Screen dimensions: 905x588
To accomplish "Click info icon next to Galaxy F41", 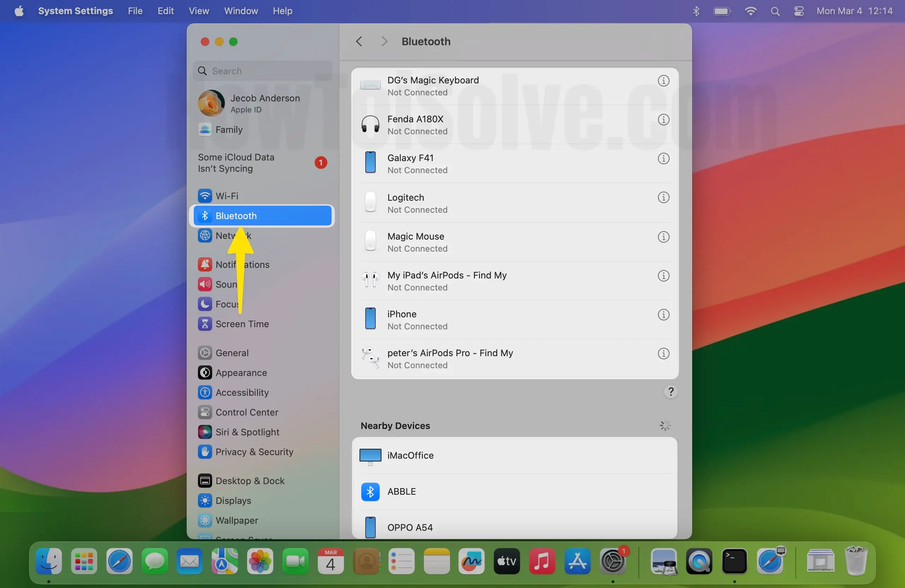I will [x=663, y=159].
